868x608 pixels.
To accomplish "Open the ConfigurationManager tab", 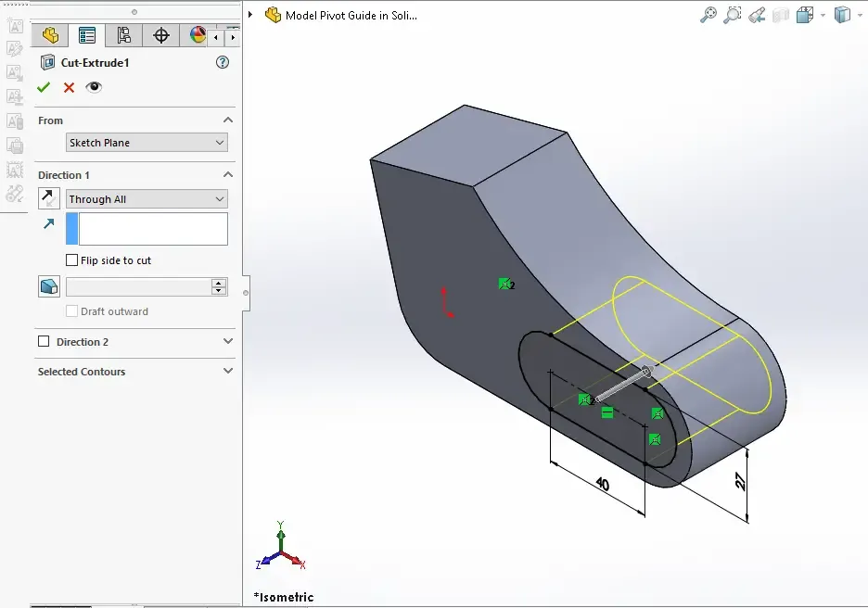I will pyautogui.click(x=123, y=35).
